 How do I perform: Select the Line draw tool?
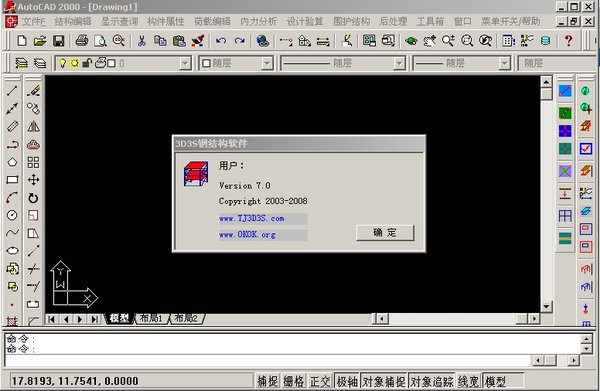click(x=12, y=91)
